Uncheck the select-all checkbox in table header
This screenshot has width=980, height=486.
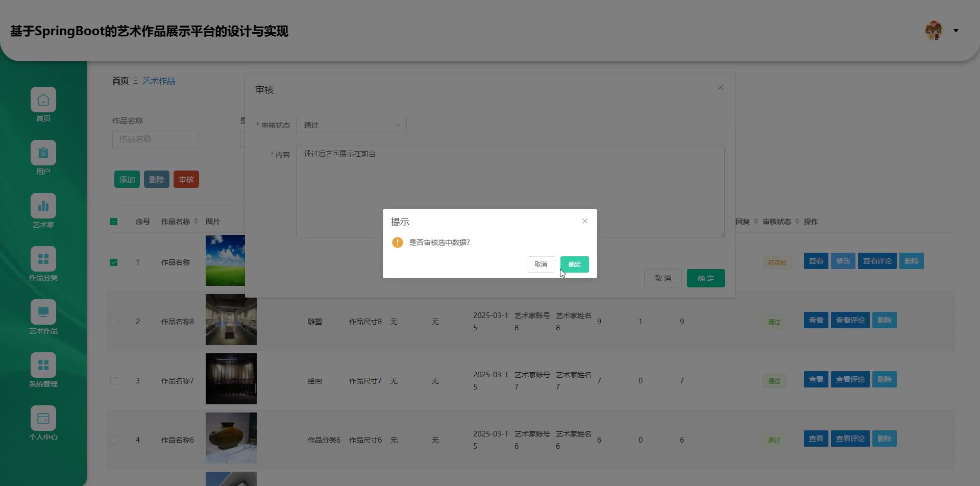114,222
